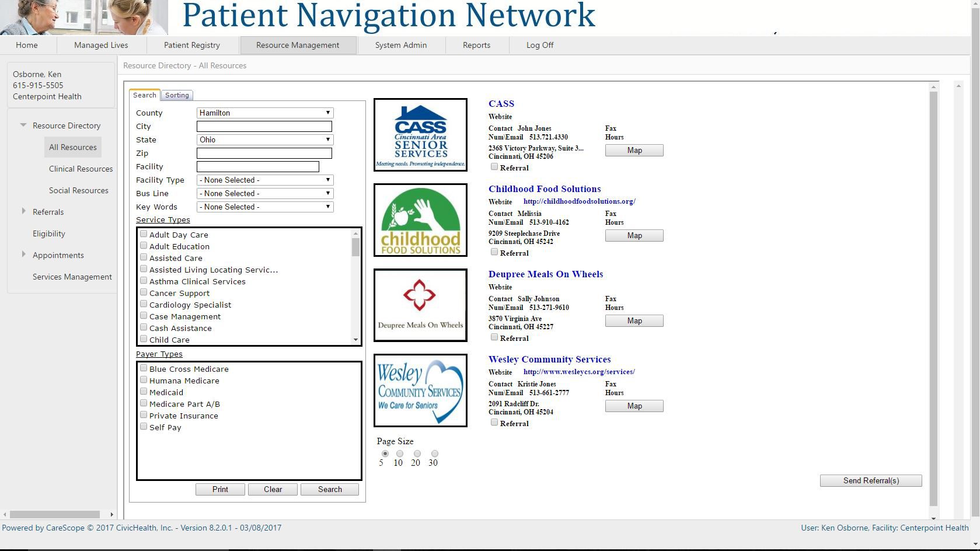The width and height of the screenshot is (980, 551).
Task: Check the Adult Education service type
Action: (x=144, y=246)
